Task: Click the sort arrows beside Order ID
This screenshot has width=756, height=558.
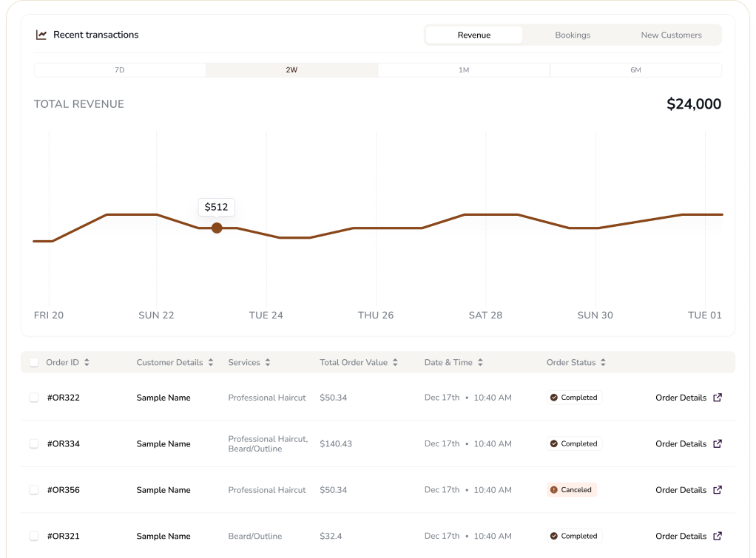Action: [x=86, y=362]
